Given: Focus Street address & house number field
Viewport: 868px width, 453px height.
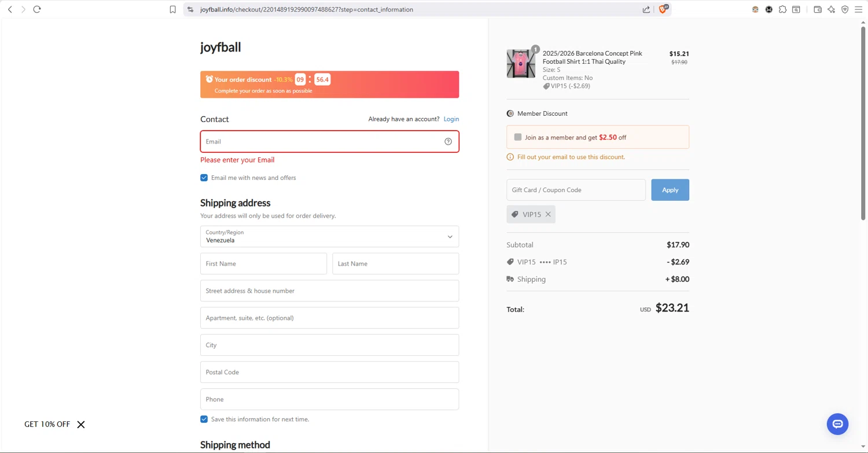Looking at the screenshot, I should pos(329,291).
